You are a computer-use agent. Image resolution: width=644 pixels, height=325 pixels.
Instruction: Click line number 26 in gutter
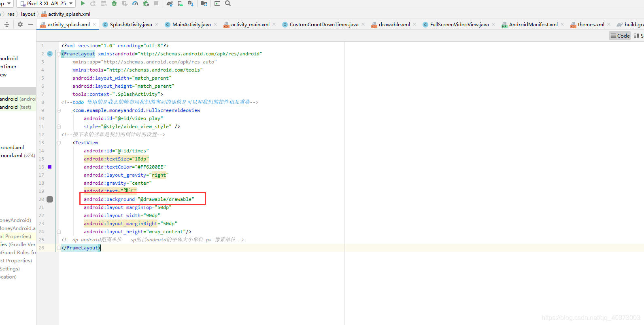pos(41,248)
